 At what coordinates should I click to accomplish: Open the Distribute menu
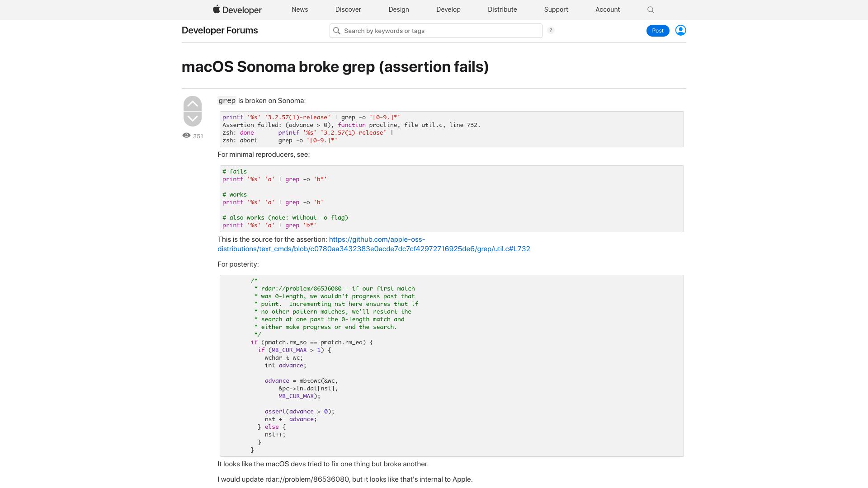pos(502,9)
